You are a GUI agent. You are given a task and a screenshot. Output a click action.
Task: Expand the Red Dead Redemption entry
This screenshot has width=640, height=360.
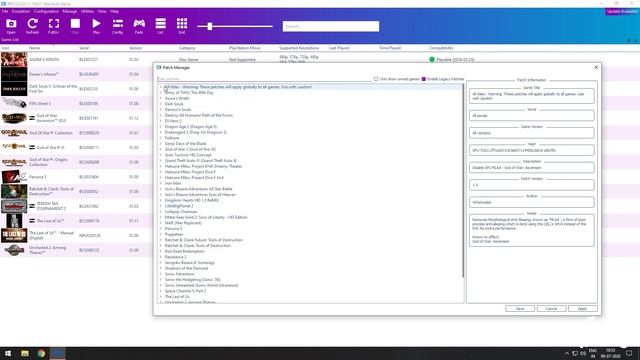coord(160,251)
